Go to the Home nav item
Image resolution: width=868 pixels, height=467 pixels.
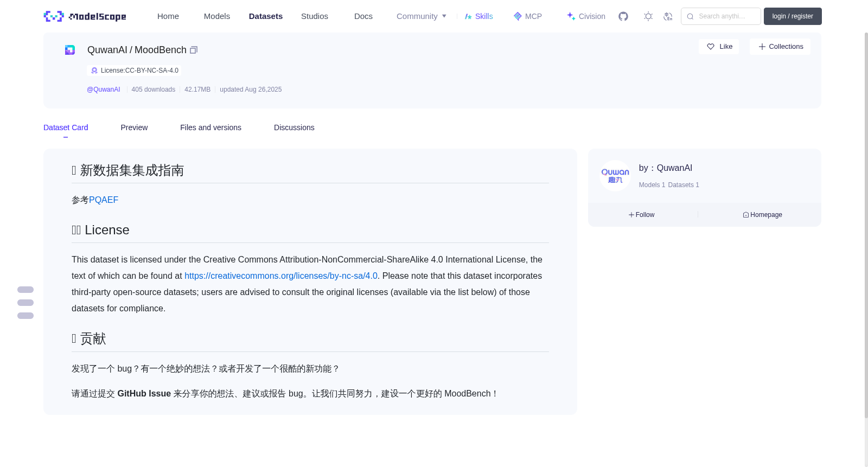(x=168, y=16)
